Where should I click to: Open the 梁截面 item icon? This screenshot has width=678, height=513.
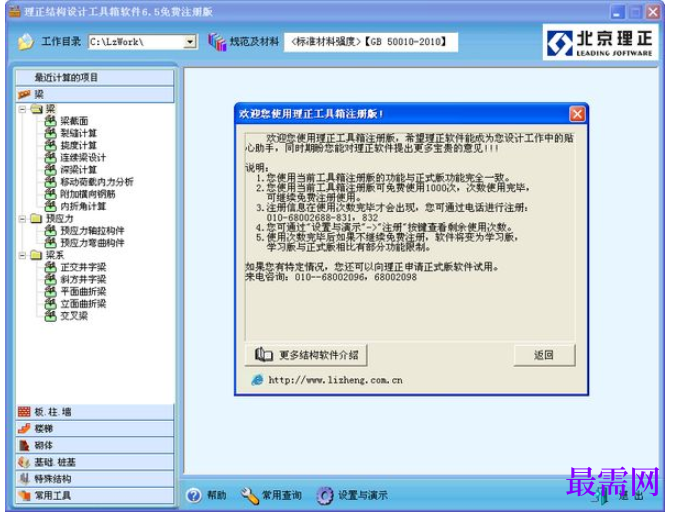click(51, 121)
